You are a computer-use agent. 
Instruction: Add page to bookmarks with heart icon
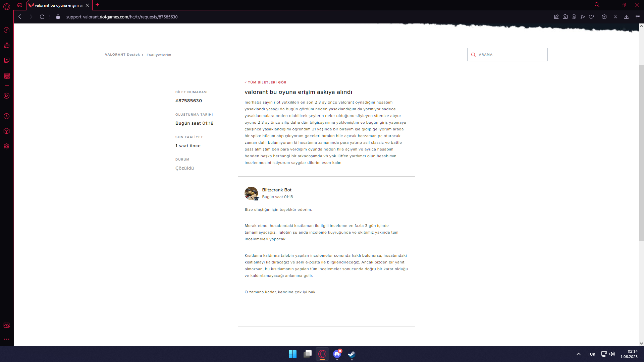pyautogui.click(x=591, y=17)
